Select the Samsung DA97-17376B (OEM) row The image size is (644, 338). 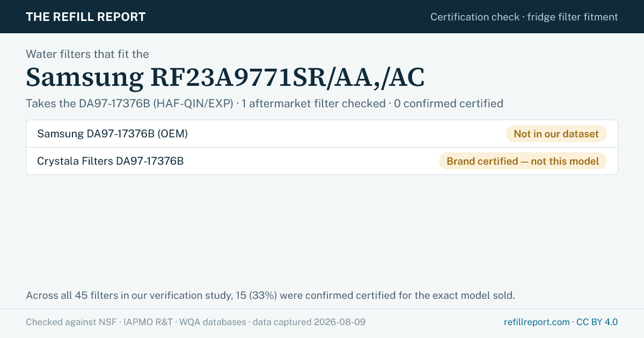322,134
